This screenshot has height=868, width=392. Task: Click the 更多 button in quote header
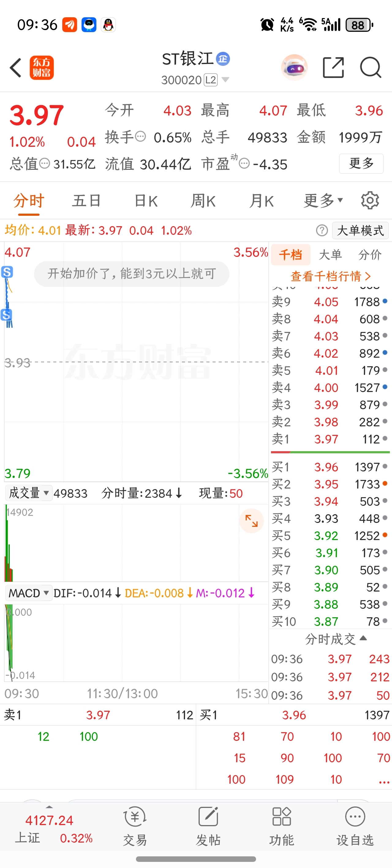361,163
